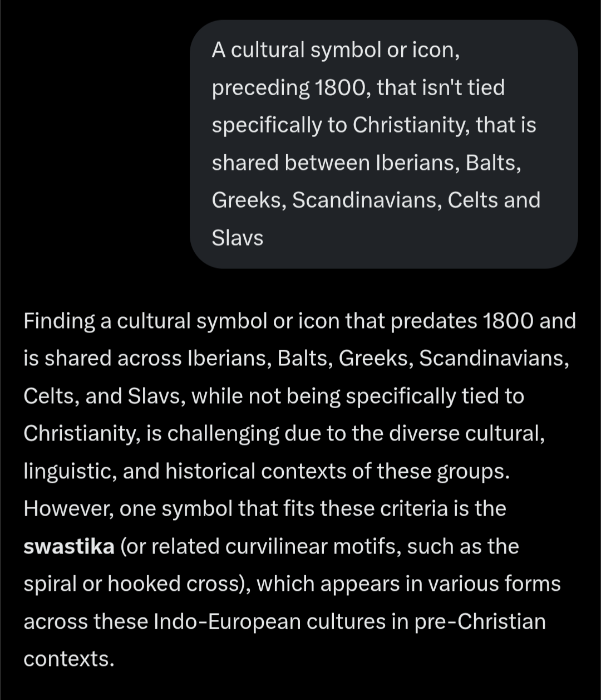Viewport: 601px width, 700px height.
Task: Click 'linguistic' in the response text
Action: pyautogui.click(x=69, y=472)
